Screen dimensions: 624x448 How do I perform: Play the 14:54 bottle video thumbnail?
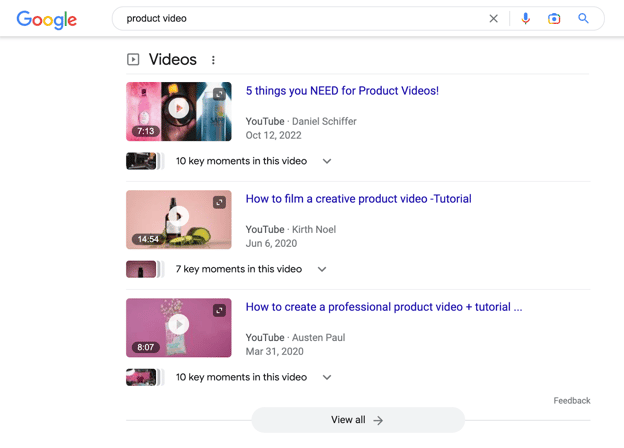179,220
